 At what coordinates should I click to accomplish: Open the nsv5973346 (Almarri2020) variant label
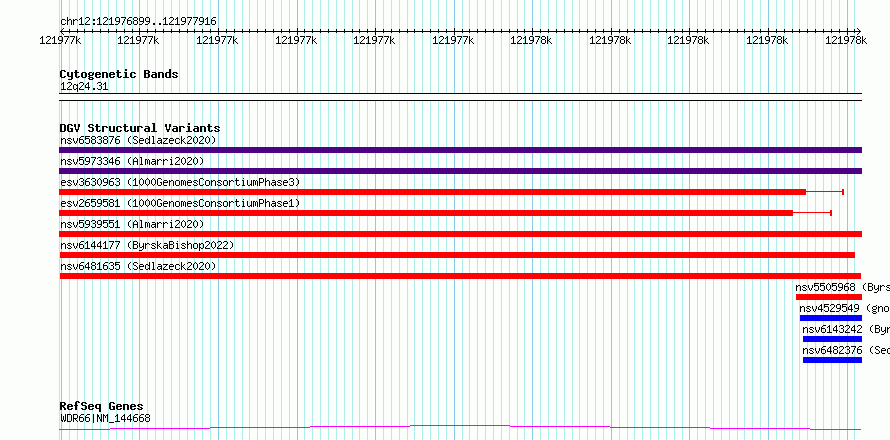click(x=132, y=161)
